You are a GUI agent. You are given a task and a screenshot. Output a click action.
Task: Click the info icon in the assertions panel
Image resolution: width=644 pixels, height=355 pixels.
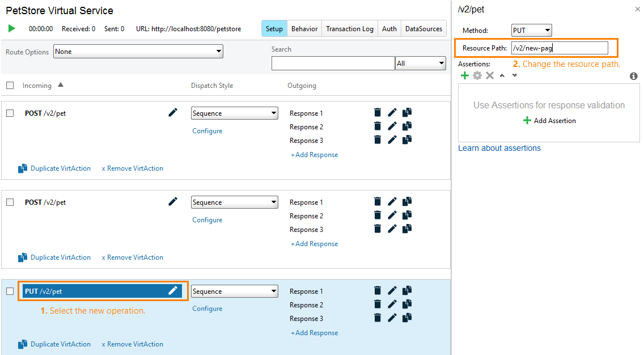[x=634, y=75]
